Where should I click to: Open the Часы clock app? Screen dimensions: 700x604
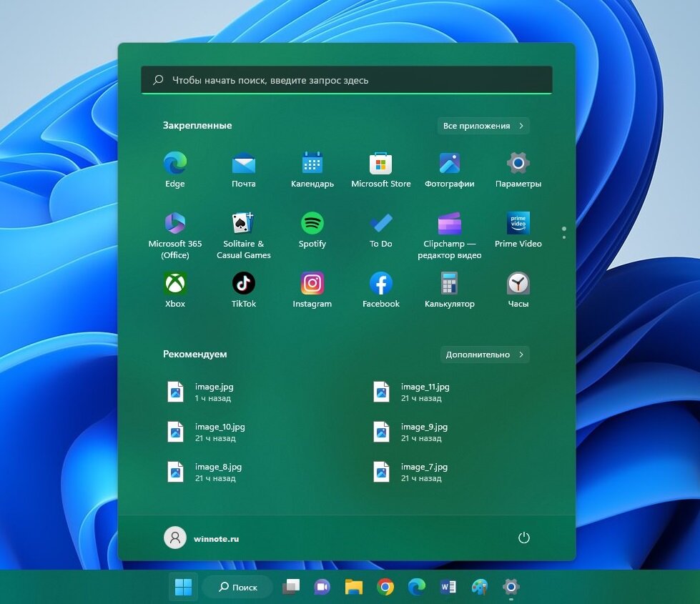click(x=518, y=290)
